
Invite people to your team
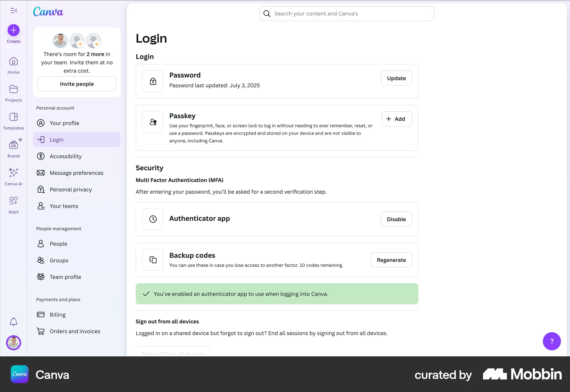coord(77,84)
